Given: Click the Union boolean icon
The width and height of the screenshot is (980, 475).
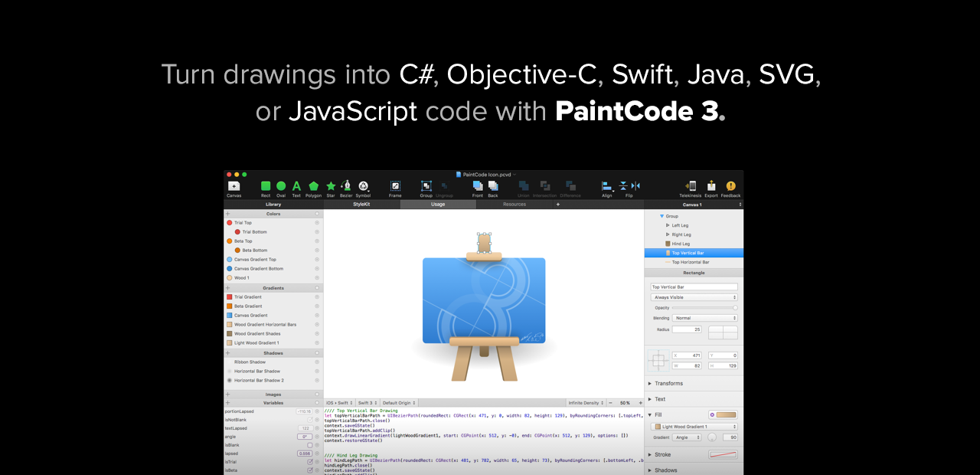Looking at the screenshot, I should pos(524,185).
